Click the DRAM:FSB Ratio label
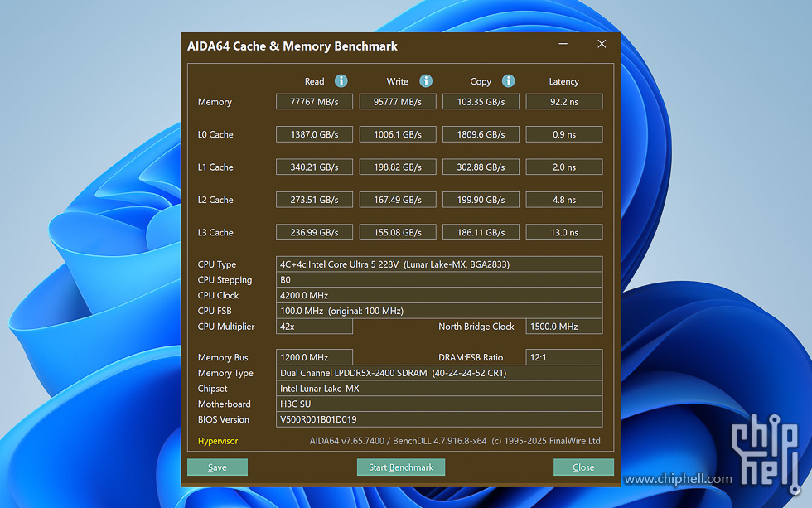812x508 pixels. pos(471,357)
